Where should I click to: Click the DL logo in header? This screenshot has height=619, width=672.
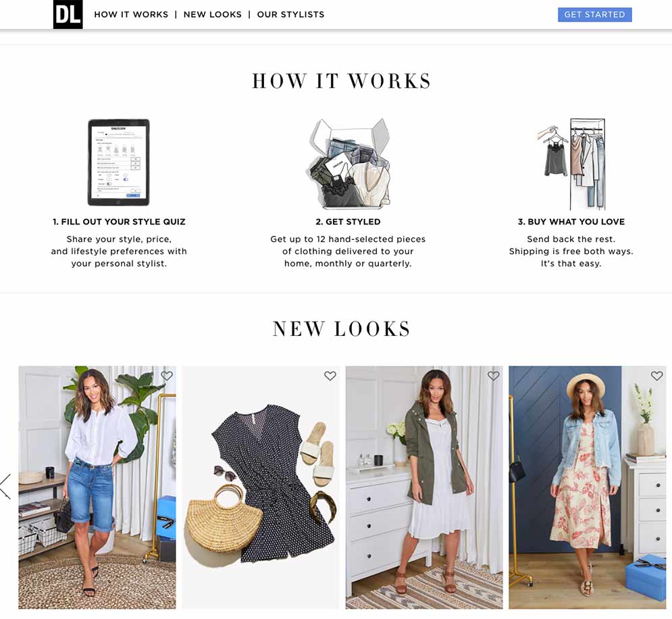pyautogui.click(x=68, y=15)
